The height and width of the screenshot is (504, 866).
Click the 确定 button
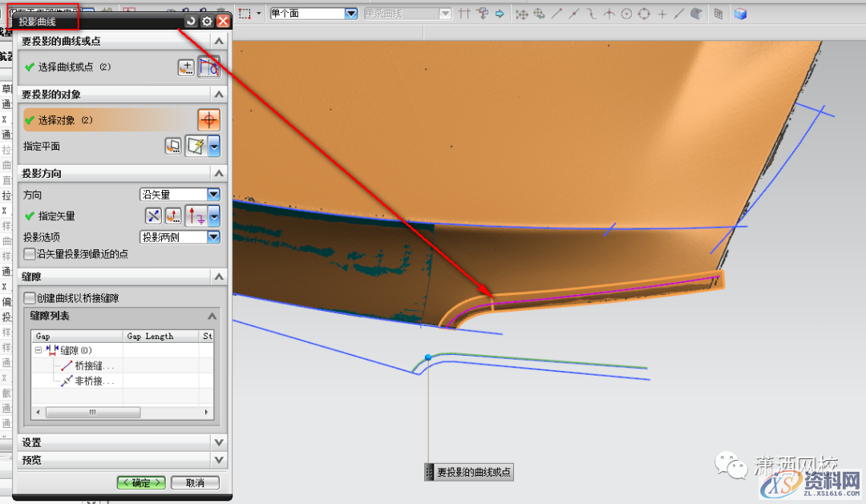(141, 483)
